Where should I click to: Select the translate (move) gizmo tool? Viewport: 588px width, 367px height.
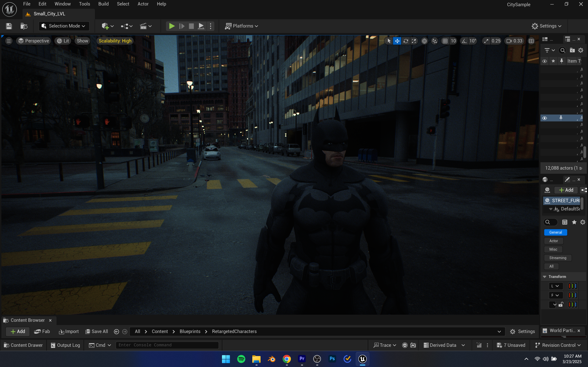point(397,41)
